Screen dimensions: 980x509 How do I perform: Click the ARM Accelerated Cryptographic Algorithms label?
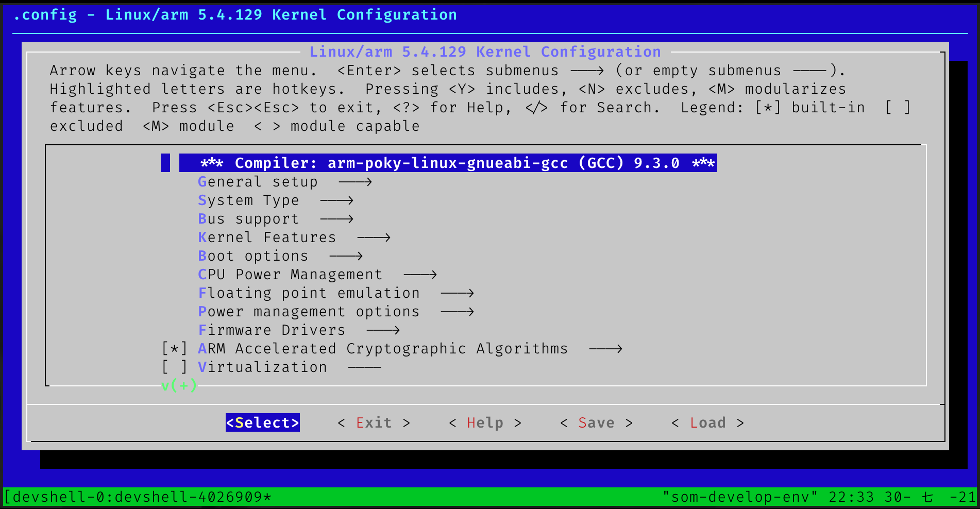(x=383, y=349)
